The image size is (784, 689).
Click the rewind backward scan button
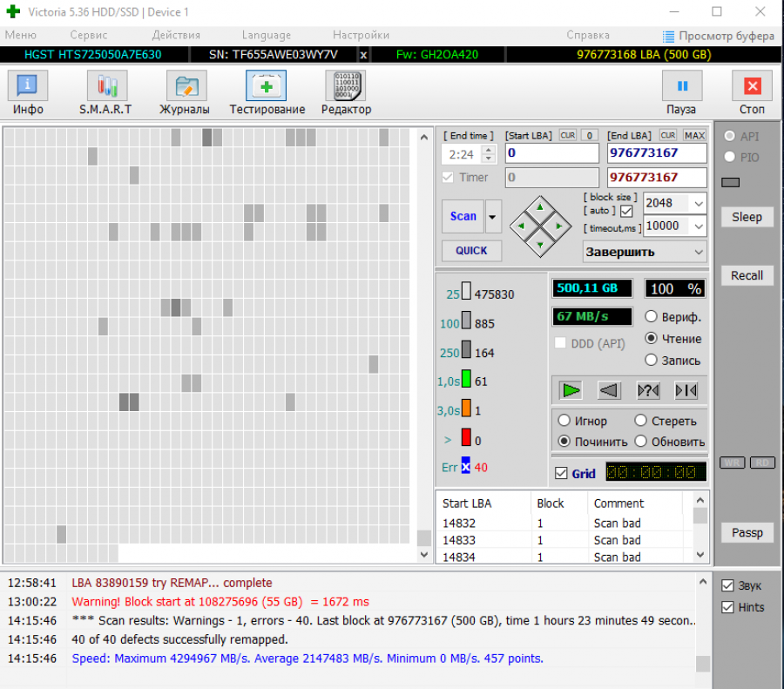coord(610,390)
